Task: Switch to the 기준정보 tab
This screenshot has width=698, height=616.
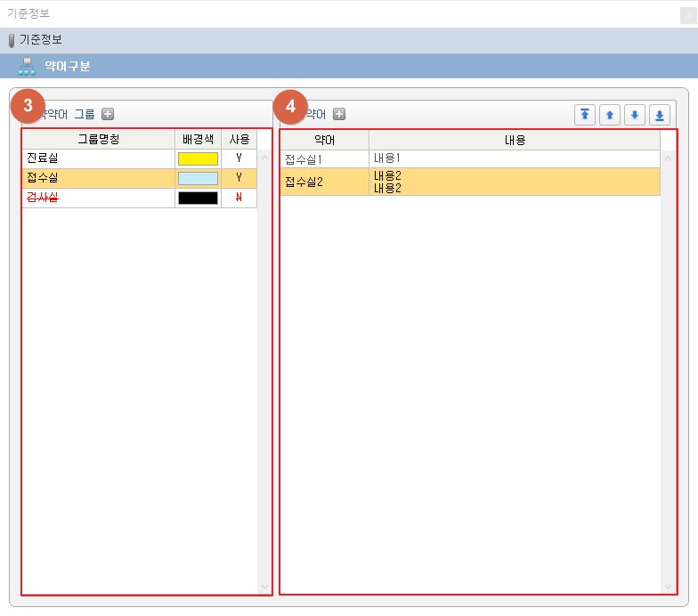Action: coord(40,40)
